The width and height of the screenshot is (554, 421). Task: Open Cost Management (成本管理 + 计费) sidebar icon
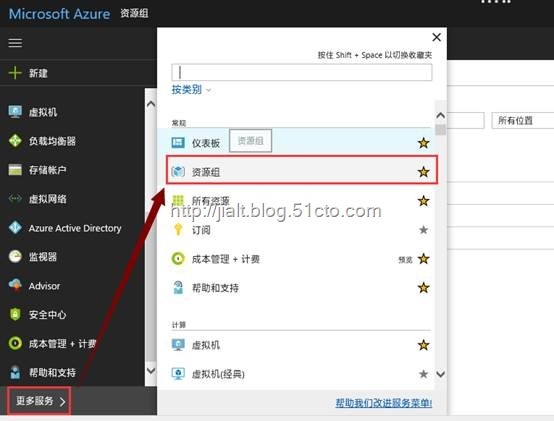pos(15,343)
